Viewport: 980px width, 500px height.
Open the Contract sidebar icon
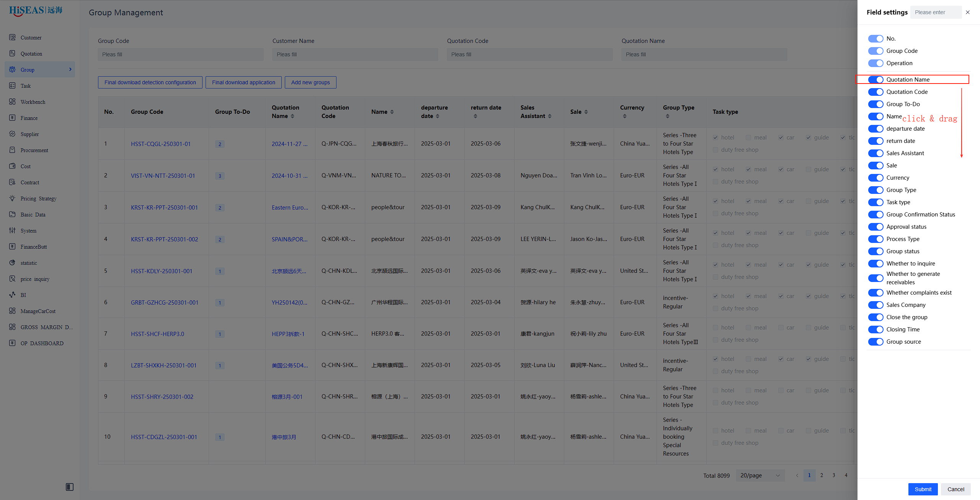12,182
